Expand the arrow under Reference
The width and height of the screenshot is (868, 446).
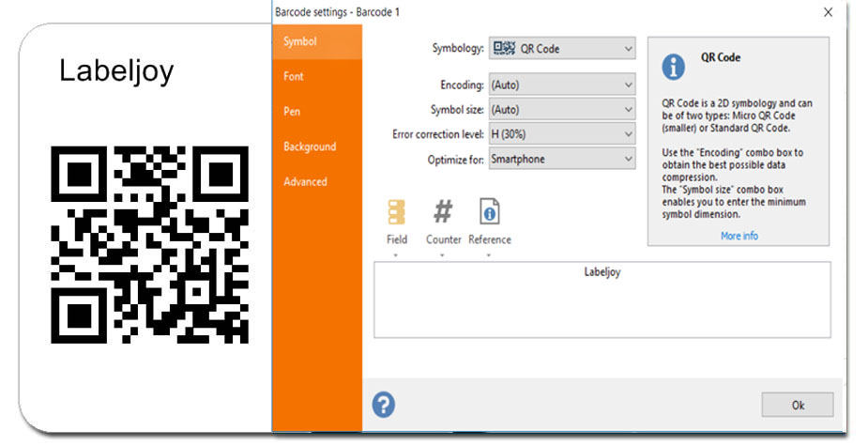coord(489,255)
